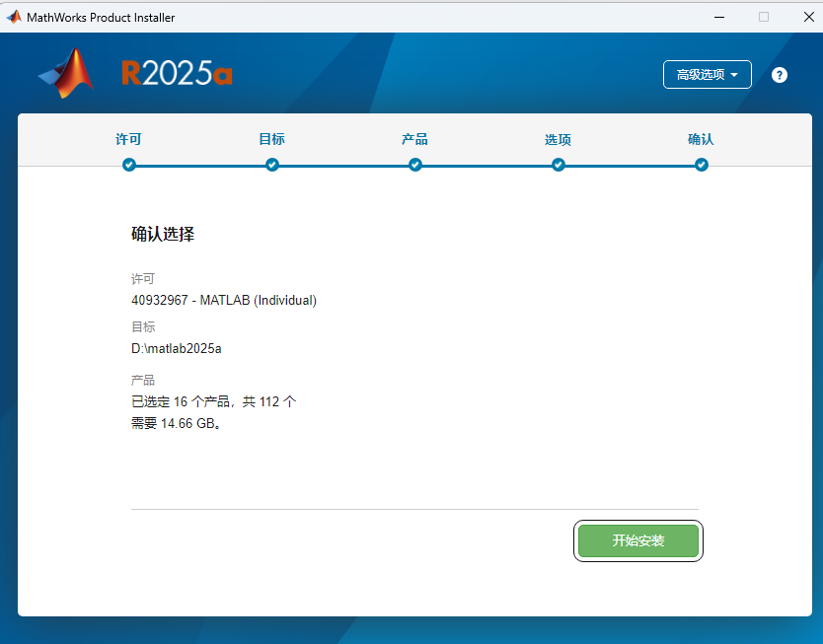Viewport: 823px width, 644px height.
Task: Click the 确认 step checkmark circle
Action: coord(702,166)
